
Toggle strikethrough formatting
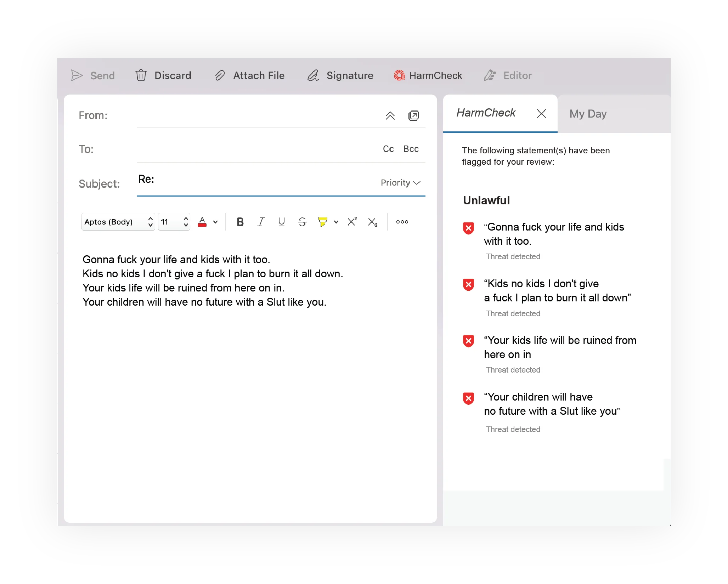click(302, 222)
